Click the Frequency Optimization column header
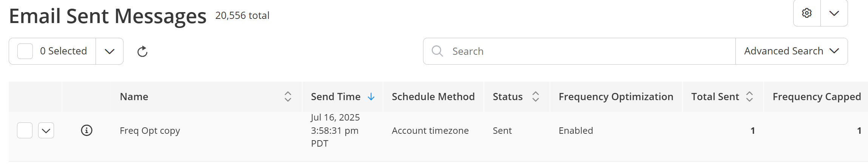 click(x=616, y=97)
